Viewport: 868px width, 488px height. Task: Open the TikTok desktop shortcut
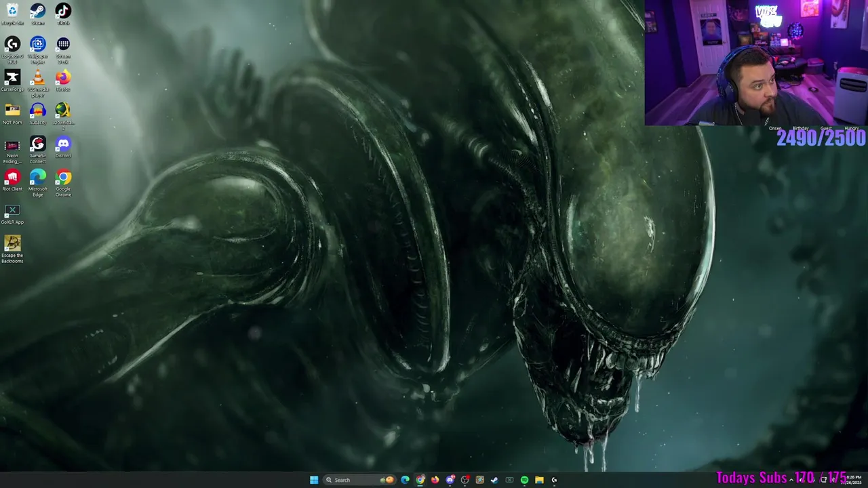63,14
